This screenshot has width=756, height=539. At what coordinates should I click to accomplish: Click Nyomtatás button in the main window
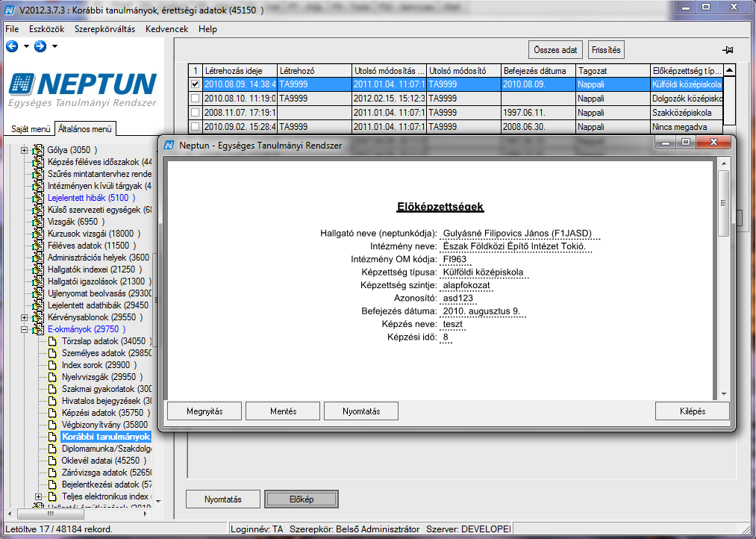pos(222,499)
